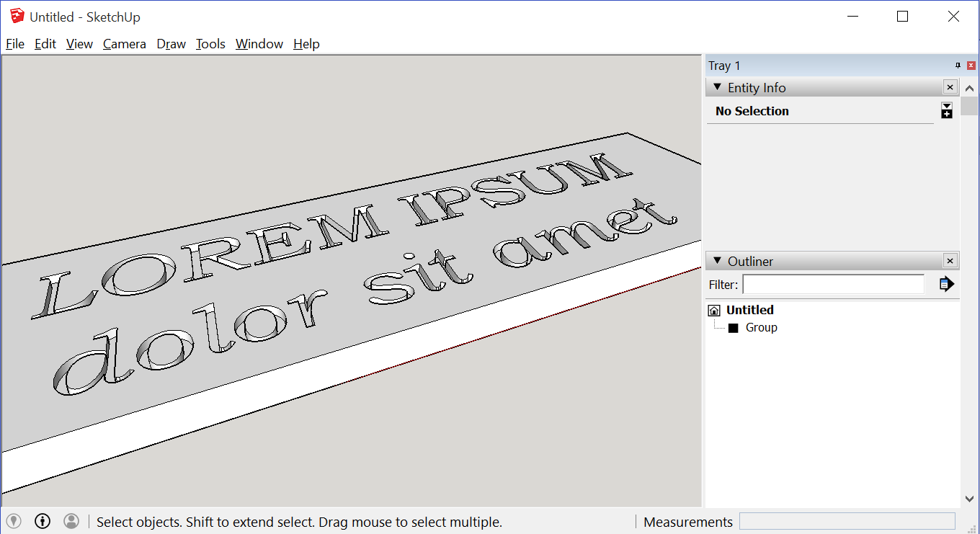Image resolution: width=980 pixels, height=534 pixels.
Task: Open the Draw menu
Action: [x=171, y=44]
